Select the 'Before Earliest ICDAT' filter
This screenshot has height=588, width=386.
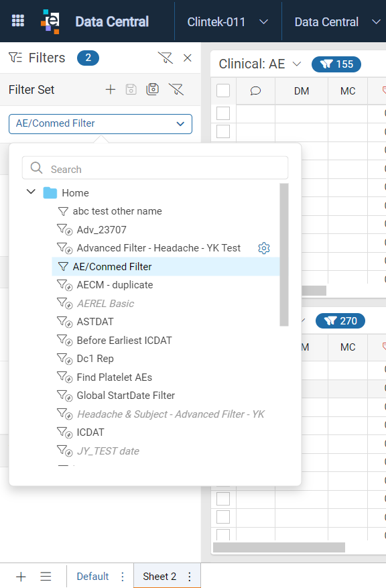coord(124,340)
